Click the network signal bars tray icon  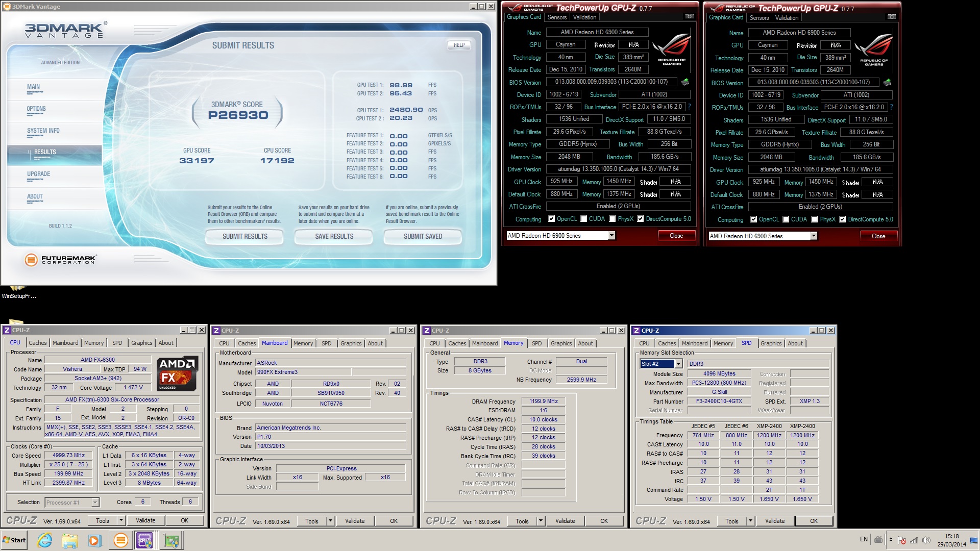914,540
